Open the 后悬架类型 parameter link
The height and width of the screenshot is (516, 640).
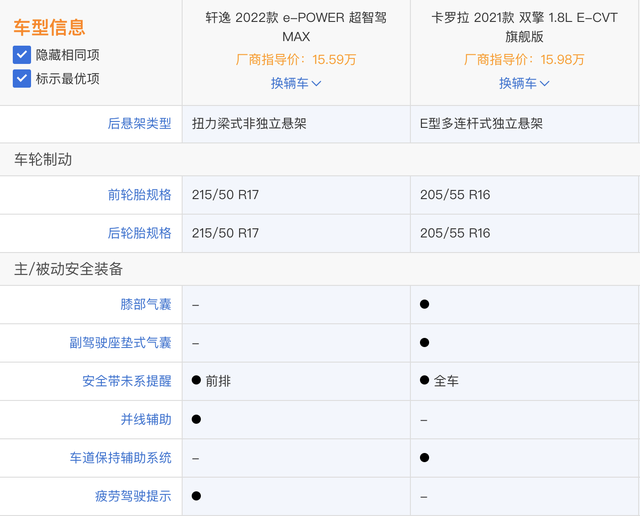(x=139, y=123)
